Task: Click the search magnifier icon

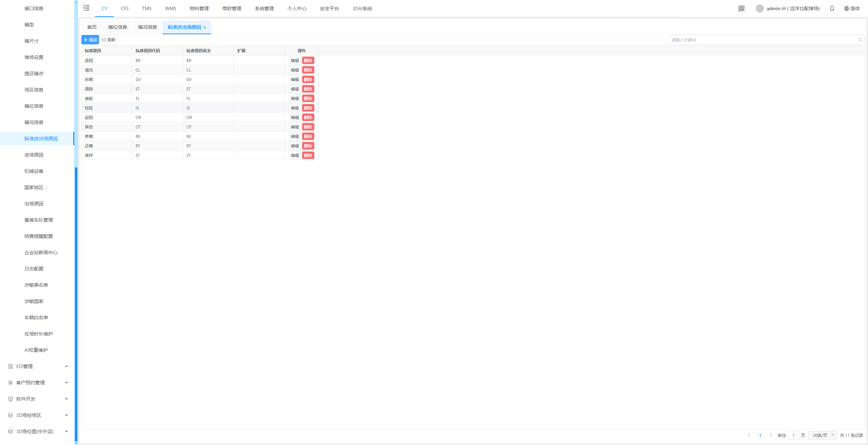Action: (860, 40)
